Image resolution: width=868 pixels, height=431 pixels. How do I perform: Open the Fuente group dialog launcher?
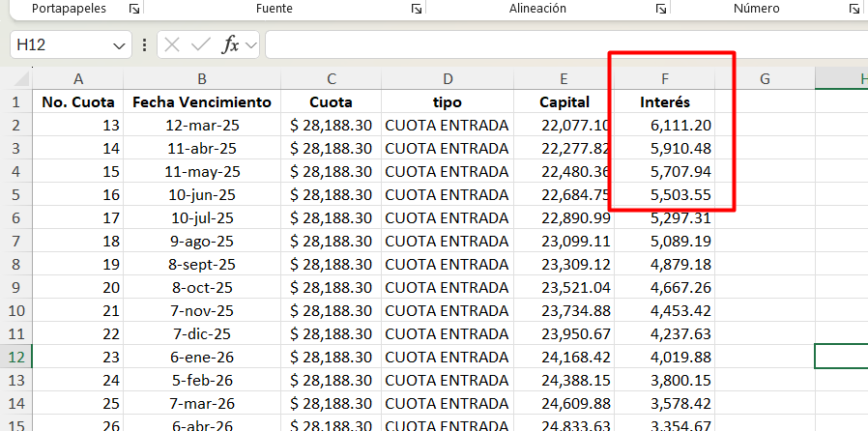[x=416, y=9]
